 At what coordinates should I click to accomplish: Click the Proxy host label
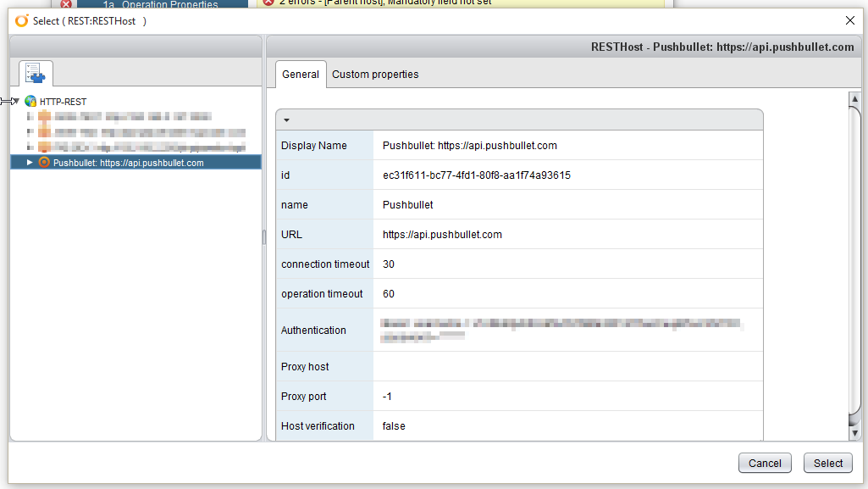[305, 367]
